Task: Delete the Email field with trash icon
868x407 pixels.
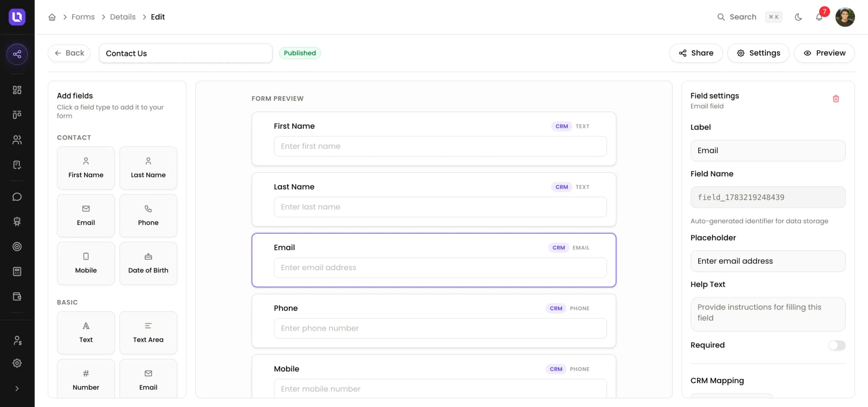Action: (836, 98)
